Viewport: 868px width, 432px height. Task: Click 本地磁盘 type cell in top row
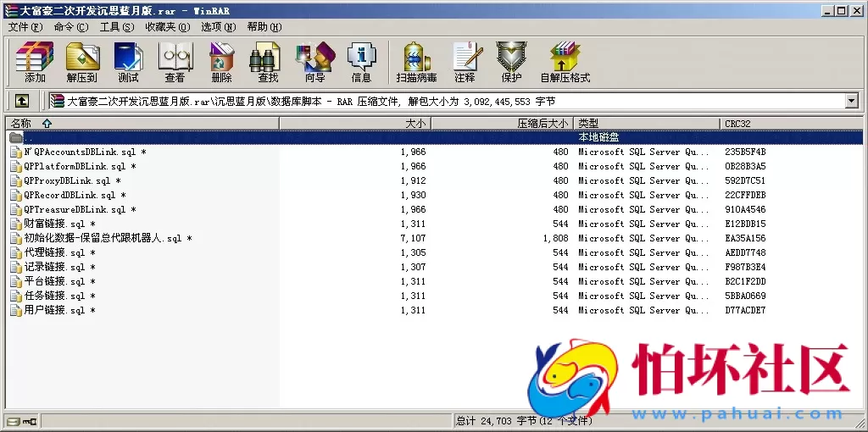(x=598, y=137)
